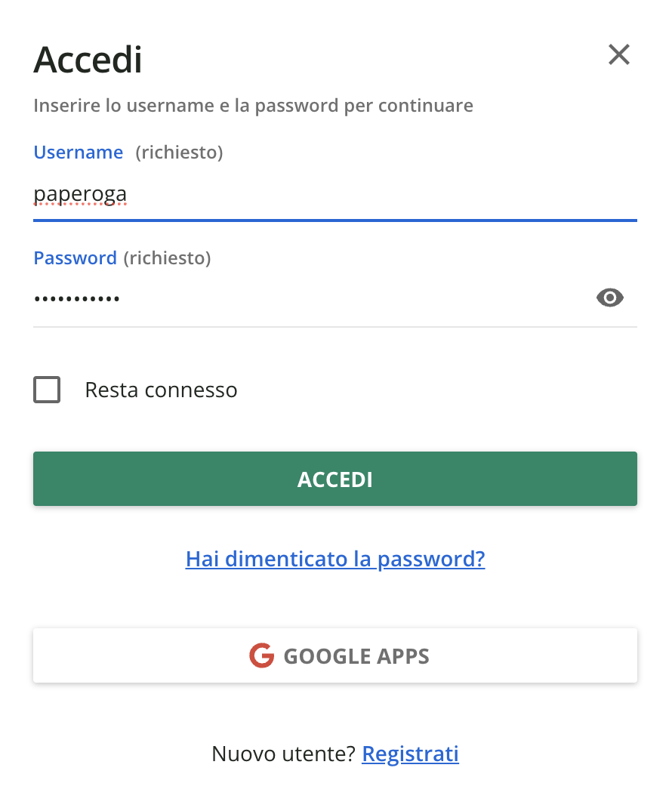The width and height of the screenshot is (672, 811).
Task: Click the richiesto hint beside Username
Action: coord(179,153)
